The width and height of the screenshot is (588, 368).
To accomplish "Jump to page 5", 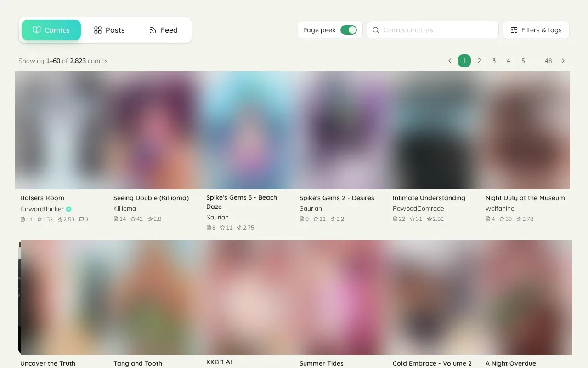I will tap(523, 61).
